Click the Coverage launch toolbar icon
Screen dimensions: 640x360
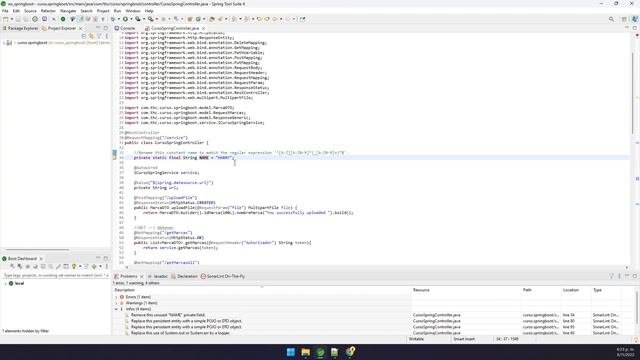click(x=138, y=19)
